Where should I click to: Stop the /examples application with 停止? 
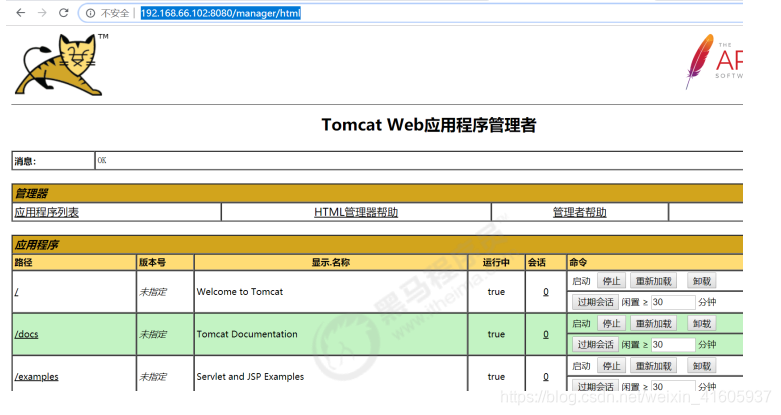click(x=612, y=366)
